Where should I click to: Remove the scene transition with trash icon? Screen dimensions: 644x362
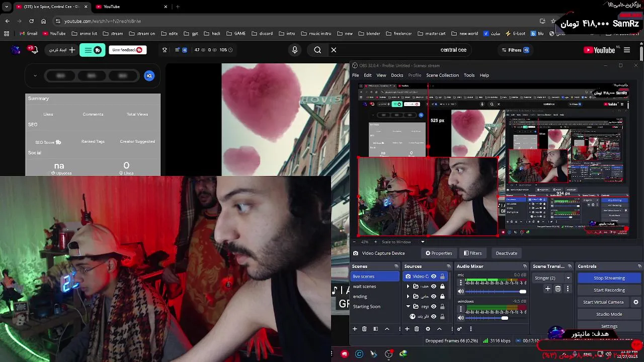click(x=558, y=289)
